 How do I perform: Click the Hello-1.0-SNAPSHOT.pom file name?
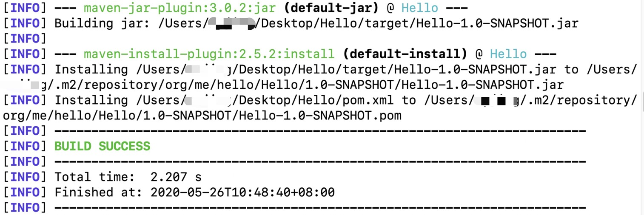click(321, 116)
